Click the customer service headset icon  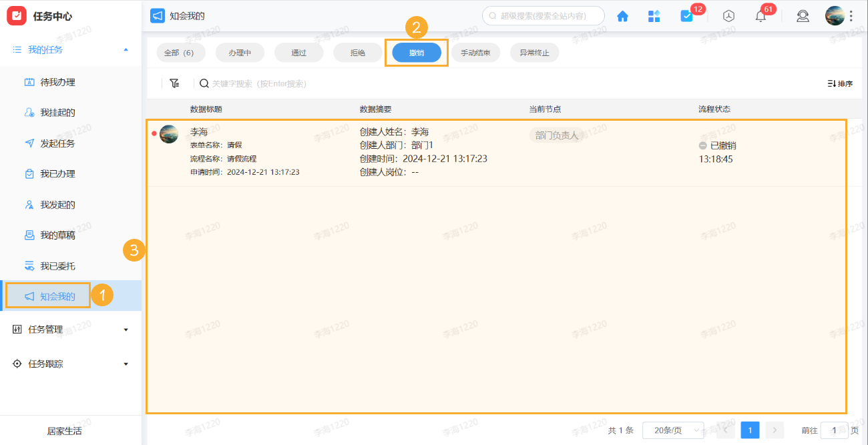pyautogui.click(x=803, y=15)
